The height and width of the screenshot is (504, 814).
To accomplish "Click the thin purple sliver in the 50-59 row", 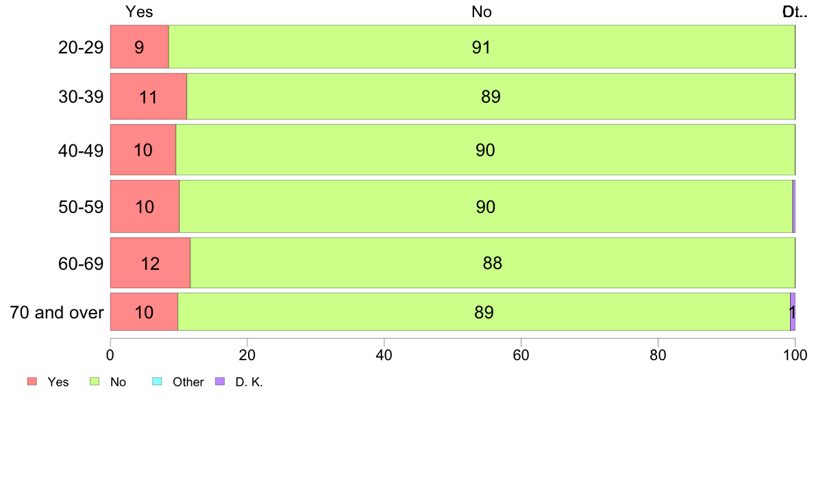I will coord(793,207).
